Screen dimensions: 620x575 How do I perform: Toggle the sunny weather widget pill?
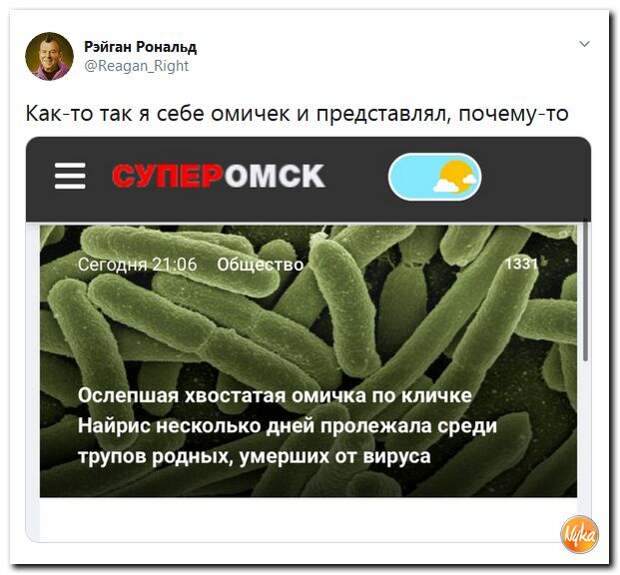click(x=435, y=177)
